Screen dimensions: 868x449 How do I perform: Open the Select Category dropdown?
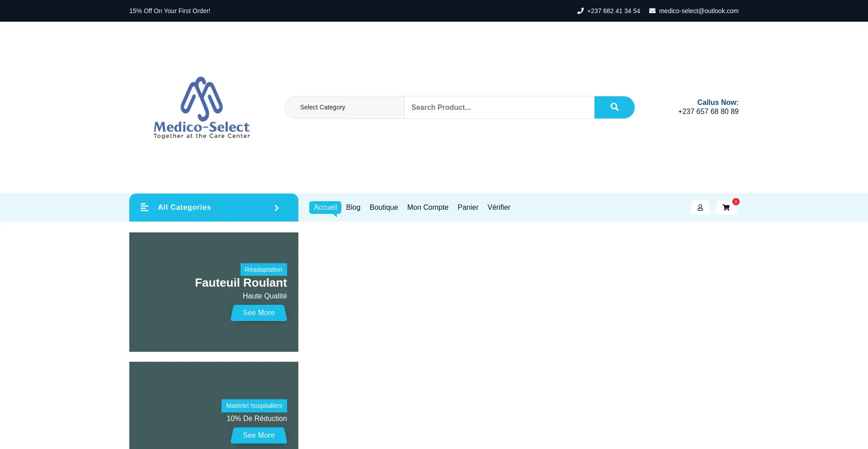click(344, 107)
